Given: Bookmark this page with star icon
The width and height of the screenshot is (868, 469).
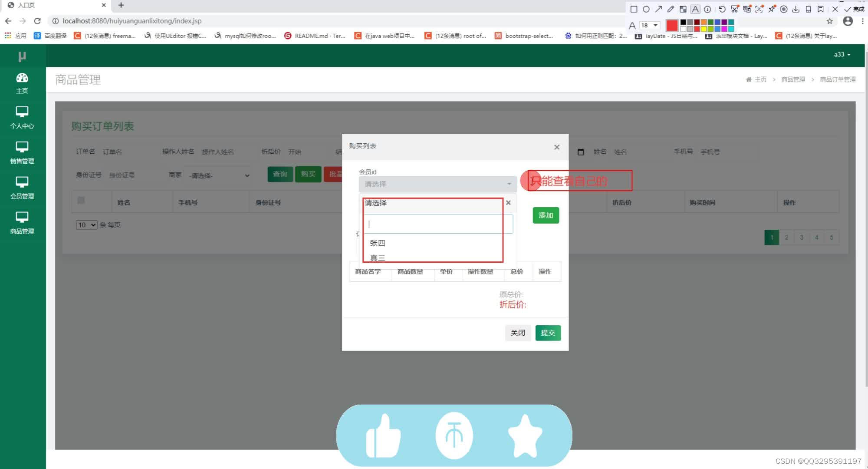Looking at the screenshot, I should point(829,21).
